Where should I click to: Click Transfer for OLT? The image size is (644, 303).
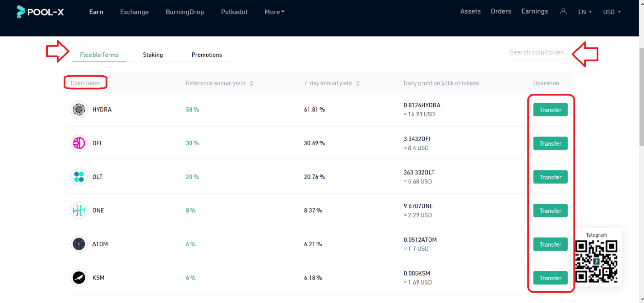pyautogui.click(x=550, y=177)
